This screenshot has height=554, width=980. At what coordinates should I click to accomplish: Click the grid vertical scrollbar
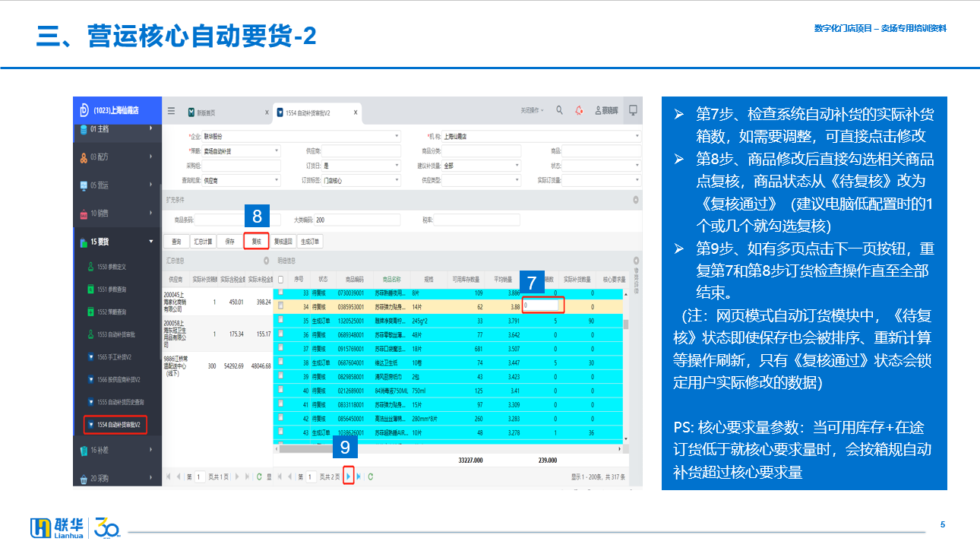[627, 325]
